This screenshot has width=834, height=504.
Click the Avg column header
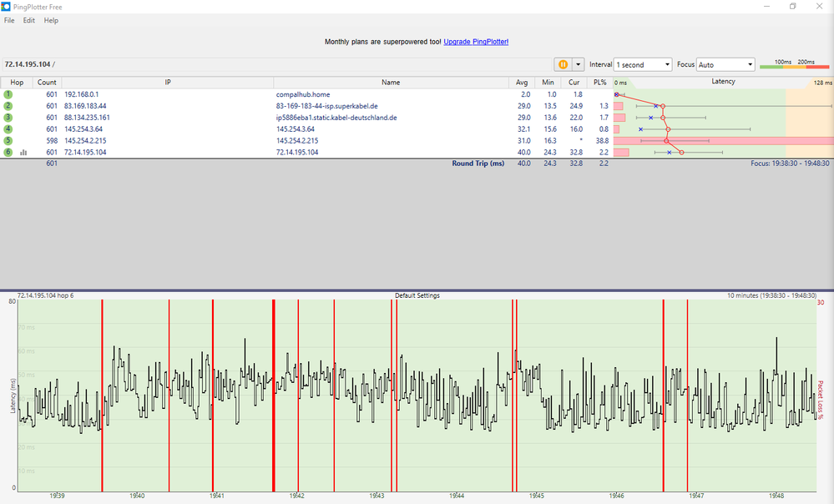(522, 83)
